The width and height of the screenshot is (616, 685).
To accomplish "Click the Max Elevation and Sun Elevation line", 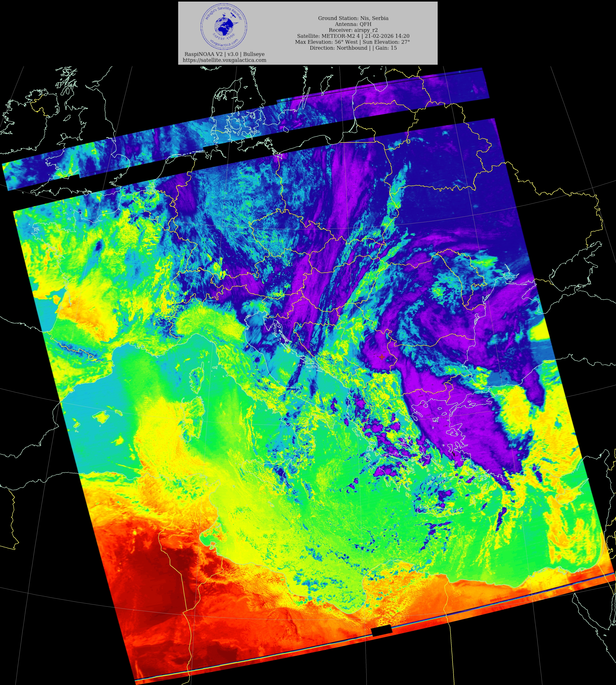I will click(352, 42).
